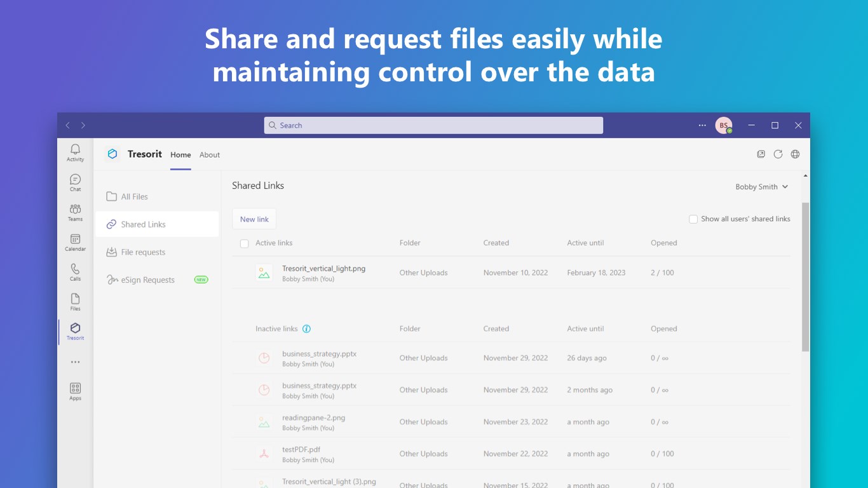Click the Tresorit app title text
868x488 pixels.
(145, 154)
